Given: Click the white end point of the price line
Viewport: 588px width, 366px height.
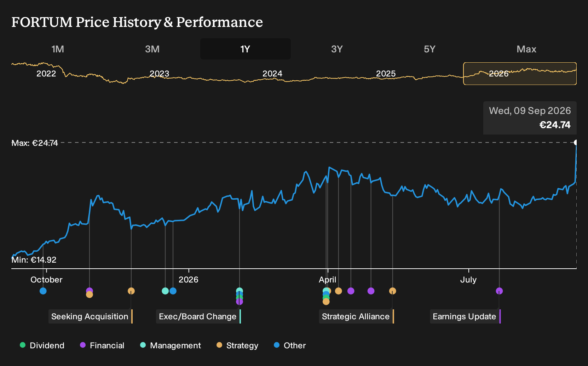Looking at the screenshot, I should coord(576,143).
